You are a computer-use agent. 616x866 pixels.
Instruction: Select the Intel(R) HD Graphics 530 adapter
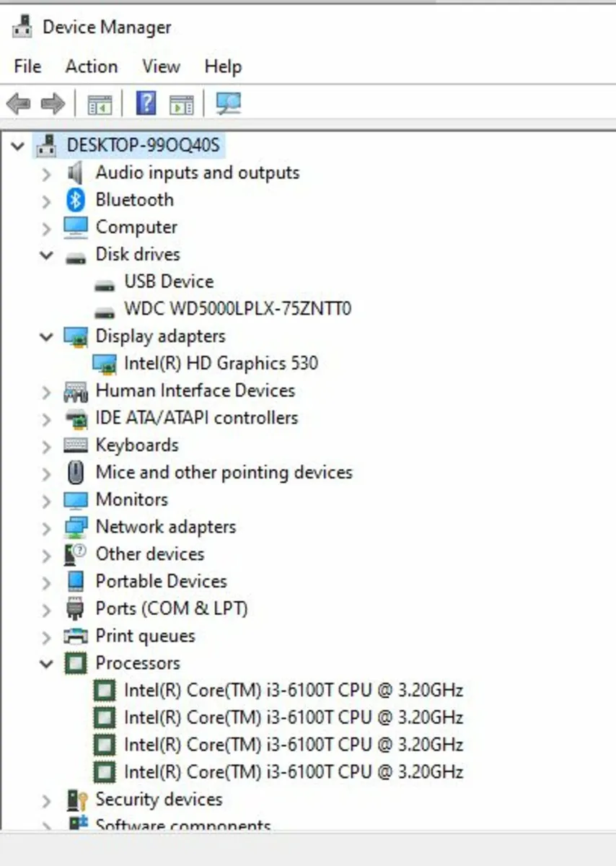click(220, 363)
